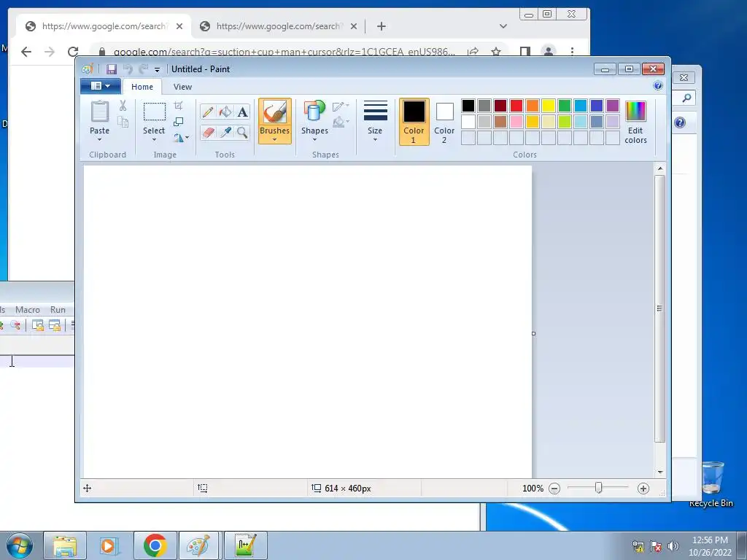Click the zoom out minus button
Viewport: 747px width, 560px height.
[x=554, y=489]
